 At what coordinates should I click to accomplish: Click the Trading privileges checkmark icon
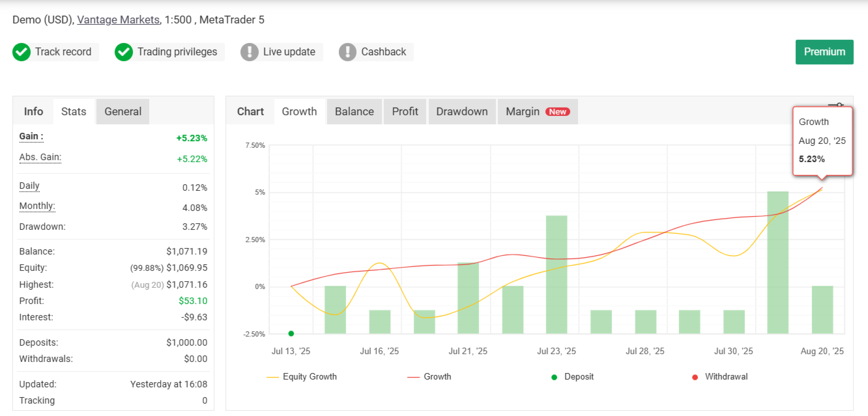(124, 52)
